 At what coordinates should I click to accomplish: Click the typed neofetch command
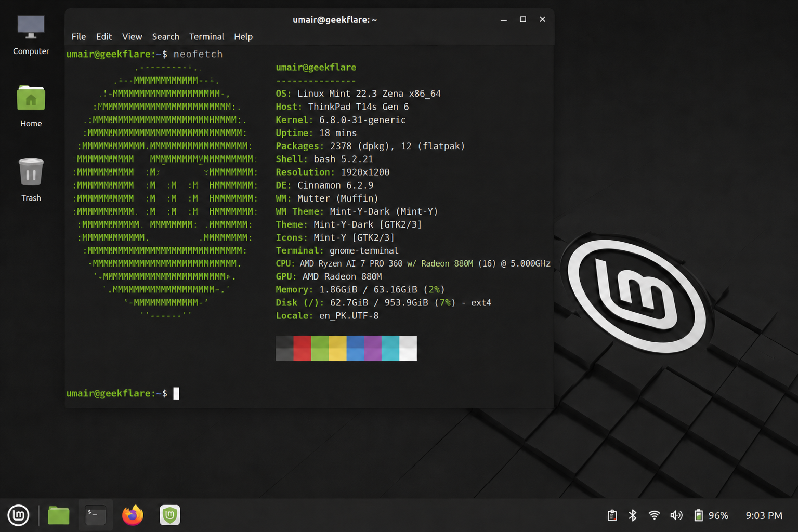tap(198, 54)
